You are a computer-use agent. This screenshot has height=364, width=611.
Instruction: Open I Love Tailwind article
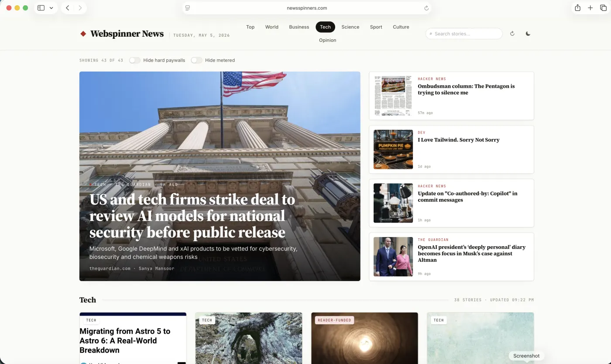458,140
